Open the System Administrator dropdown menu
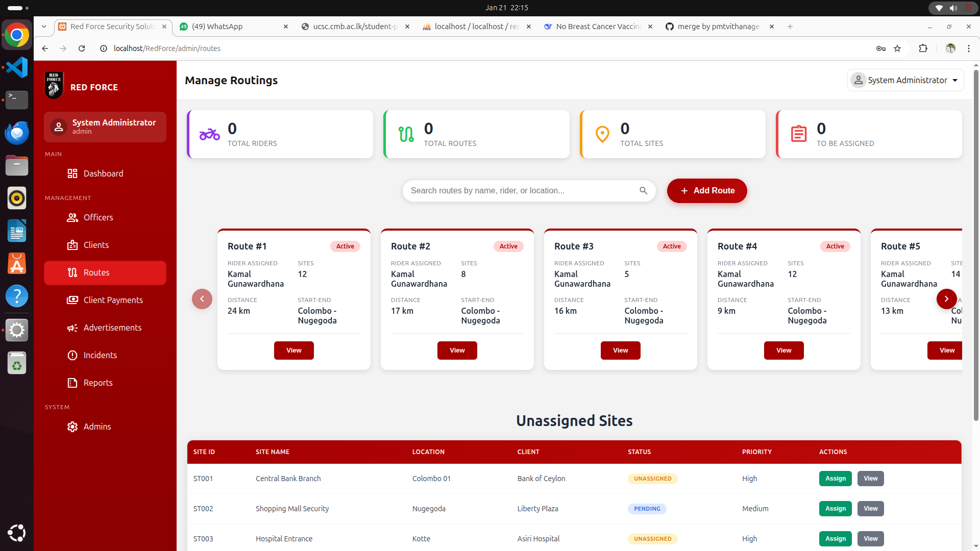Screen dimensions: 980x551 tap(905, 81)
